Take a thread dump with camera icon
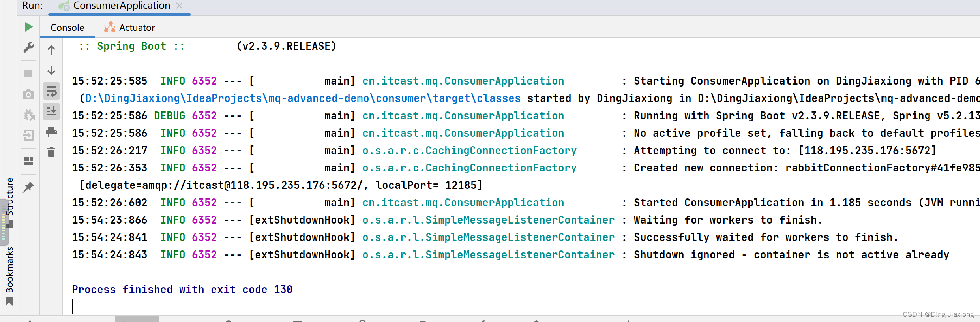 (28, 94)
